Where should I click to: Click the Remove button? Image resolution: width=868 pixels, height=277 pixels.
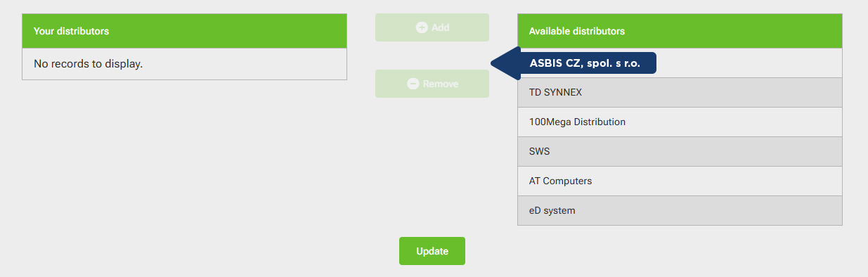(x=432, y=84)
